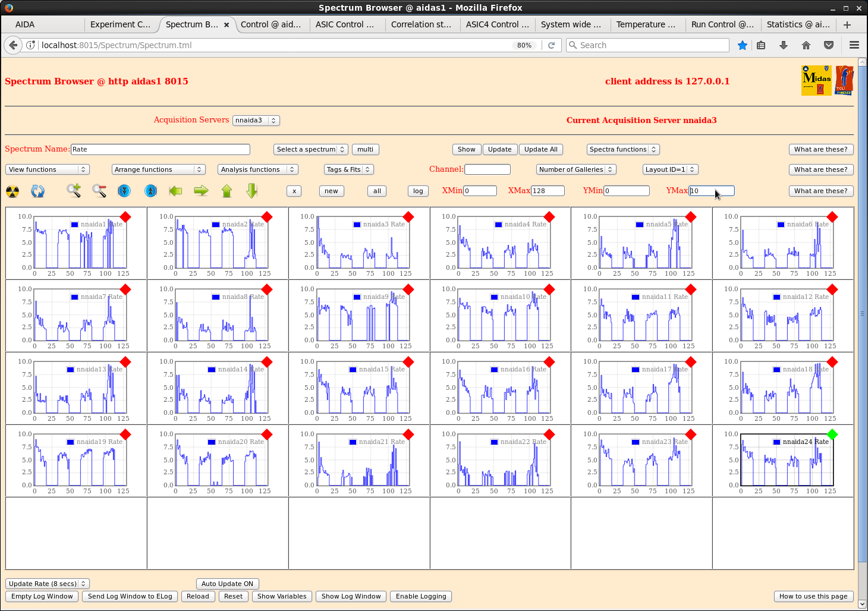
Task: Click How to use this page
Action: pos(813,596)
